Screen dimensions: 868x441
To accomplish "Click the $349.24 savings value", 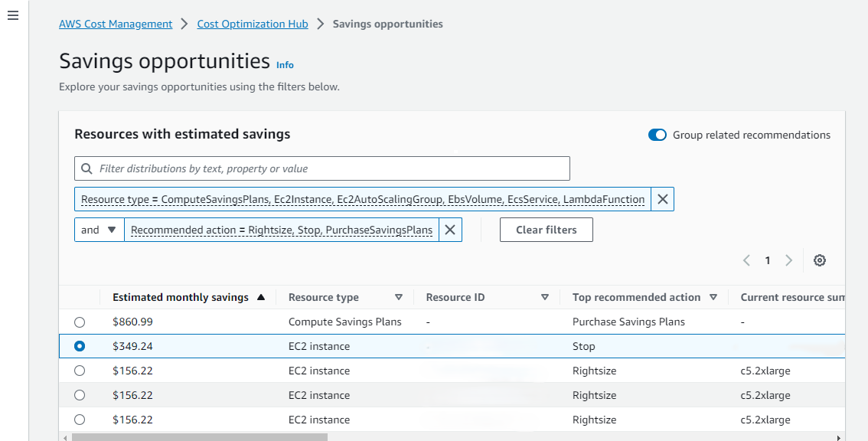I will tap(132, 346).
